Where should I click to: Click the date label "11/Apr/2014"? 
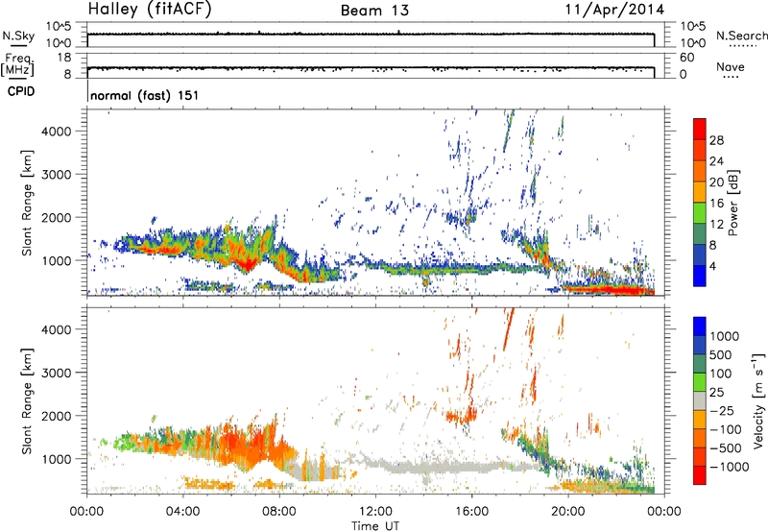click(x=614, y=10)
